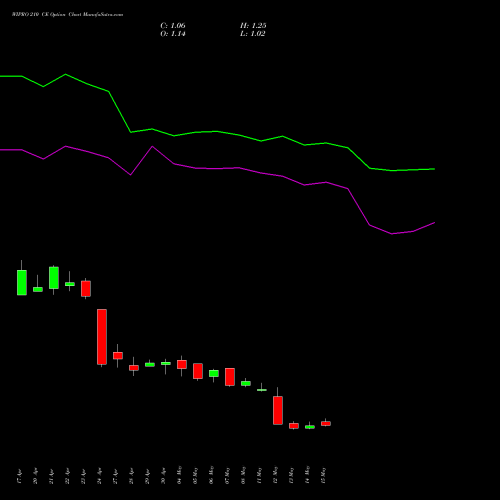Select the 04 May date label
The width and height of the screenshot is (500, 500).
pyautogui.click(x=180, y=475)
